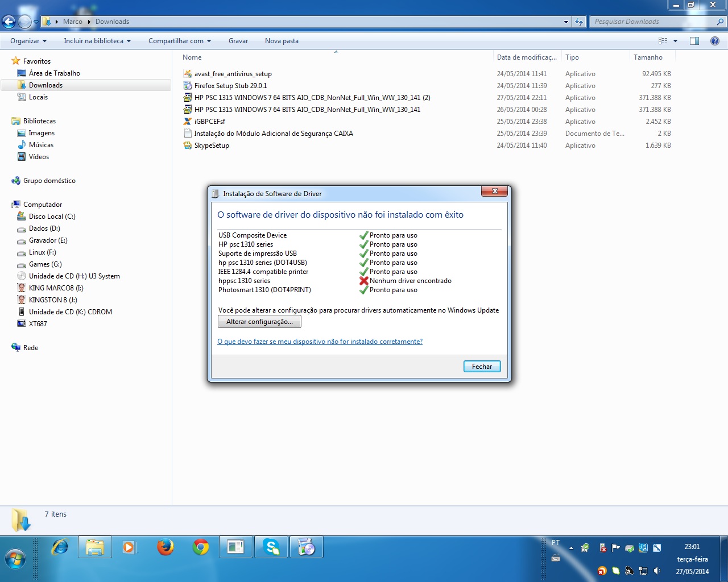
Task: Open the Organizar menu
Action: click(x=28, y=41)
